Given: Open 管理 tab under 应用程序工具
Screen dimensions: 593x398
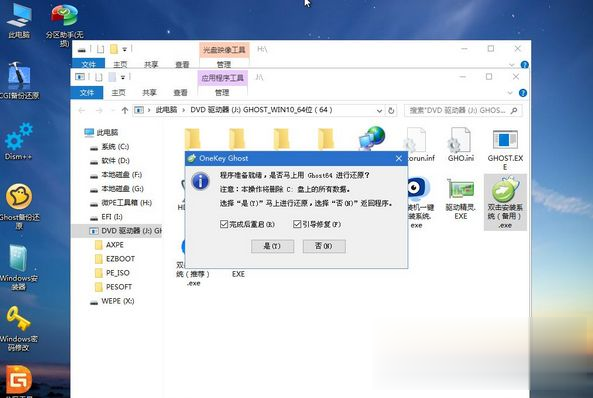Looking at the screenshot, I should [222, 93].
